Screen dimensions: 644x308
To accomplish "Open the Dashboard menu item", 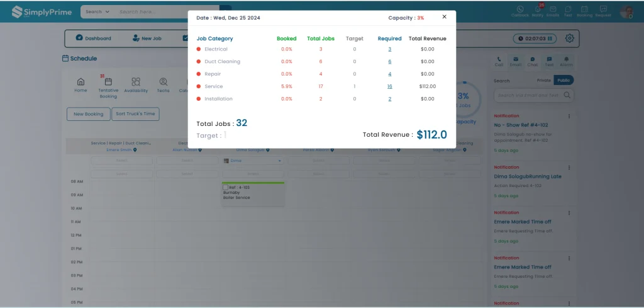I will pos(93,38).
